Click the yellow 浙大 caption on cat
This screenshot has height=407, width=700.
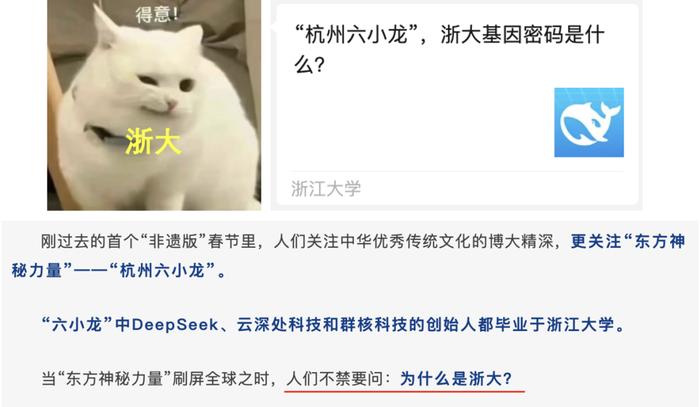pyautogui.click(x=153, y=141)
